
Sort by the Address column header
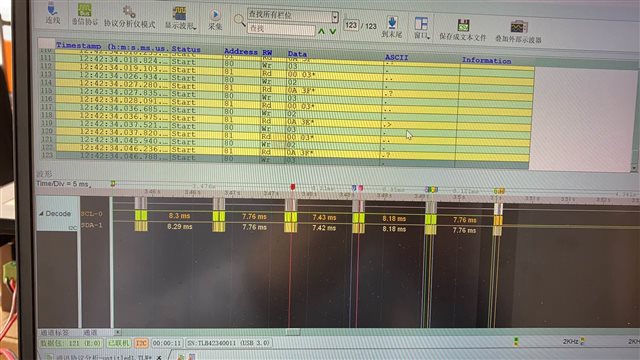(x=240, y=51)
